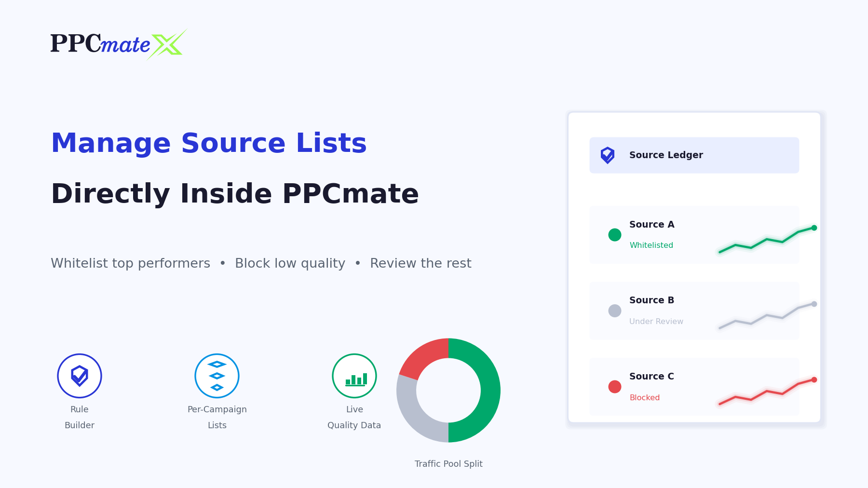Screen dimensions: 868x488
Task: Click 'Whitelist top performers' text
Action: 131,263
